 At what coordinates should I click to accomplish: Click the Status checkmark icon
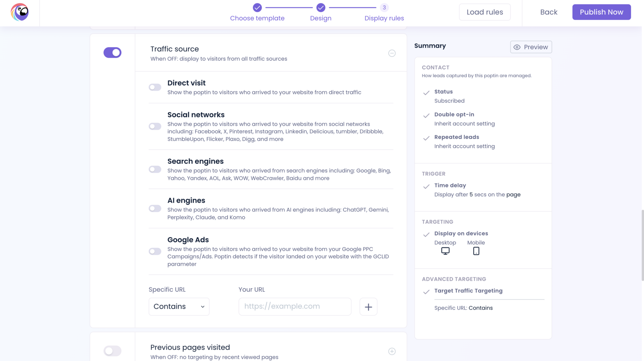pos(426,93)
